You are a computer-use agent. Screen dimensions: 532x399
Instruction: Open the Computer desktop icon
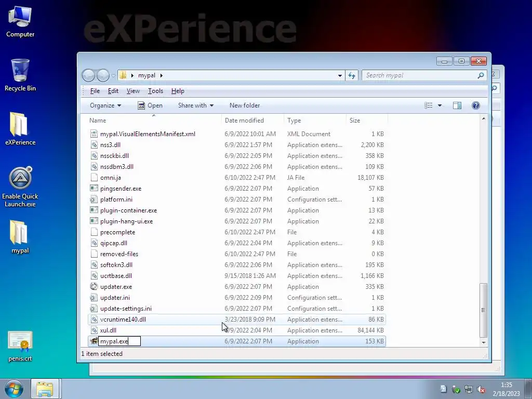(20, 22)
